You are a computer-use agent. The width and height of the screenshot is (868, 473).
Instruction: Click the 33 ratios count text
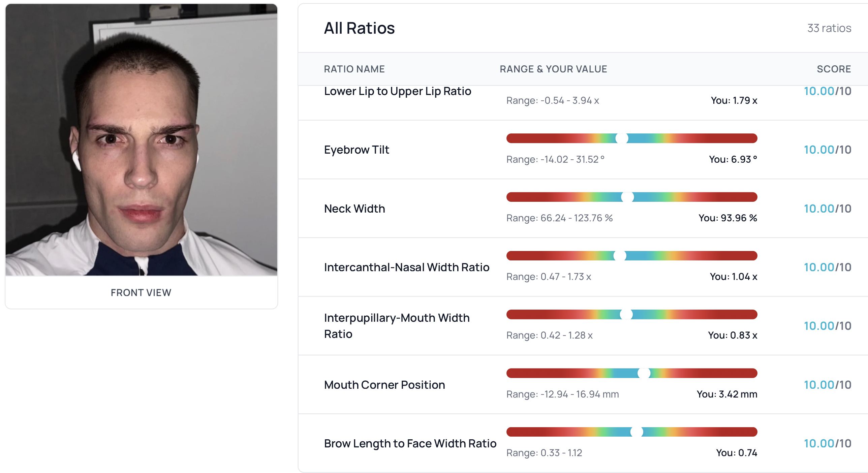pos(829,28)
